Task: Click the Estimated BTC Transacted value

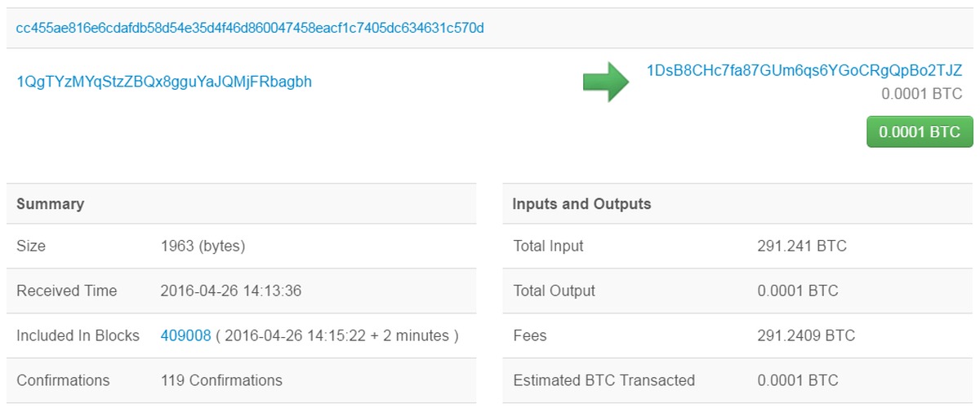Action: click(798, 380)
